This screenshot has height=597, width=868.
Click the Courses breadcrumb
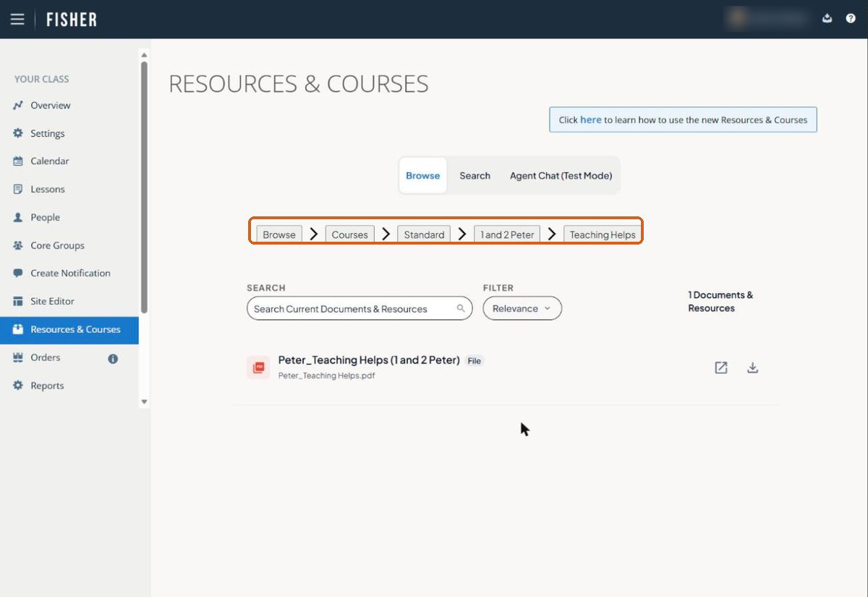[350, 234]
